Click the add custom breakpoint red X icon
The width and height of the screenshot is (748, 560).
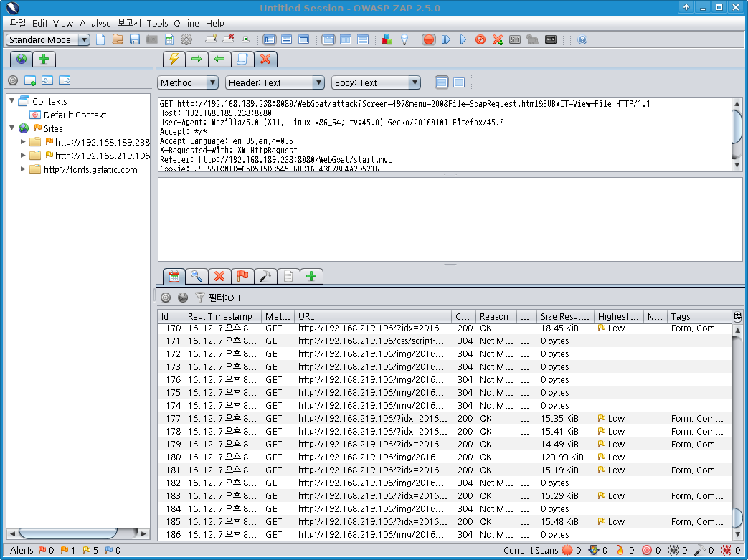point(498,39)
